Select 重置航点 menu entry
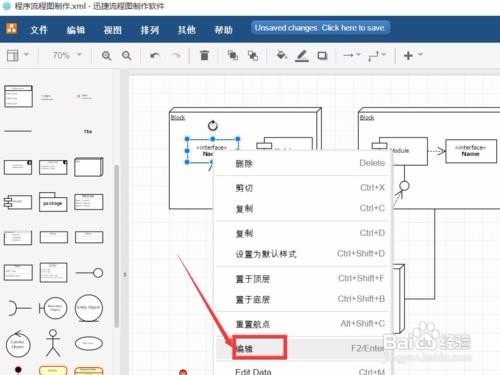The image size is (500, 375). pos(303,324)
